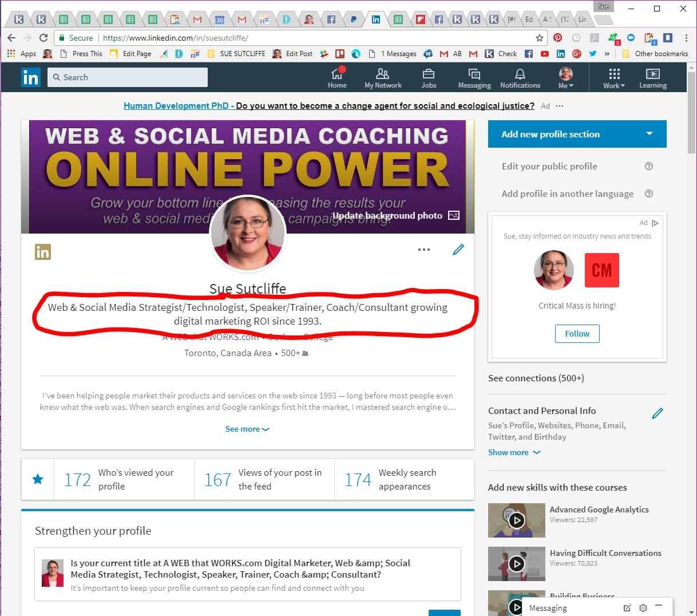Select Home in the top navigation
Viewport: 697px width, 616px height.
click(337, 77)
